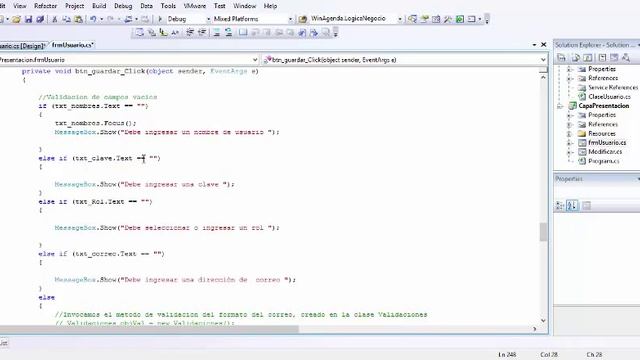The height and width of the screenshot is (360, 640).
Task: Open the active files list arrow beside the tab close X
Action: 534,44
